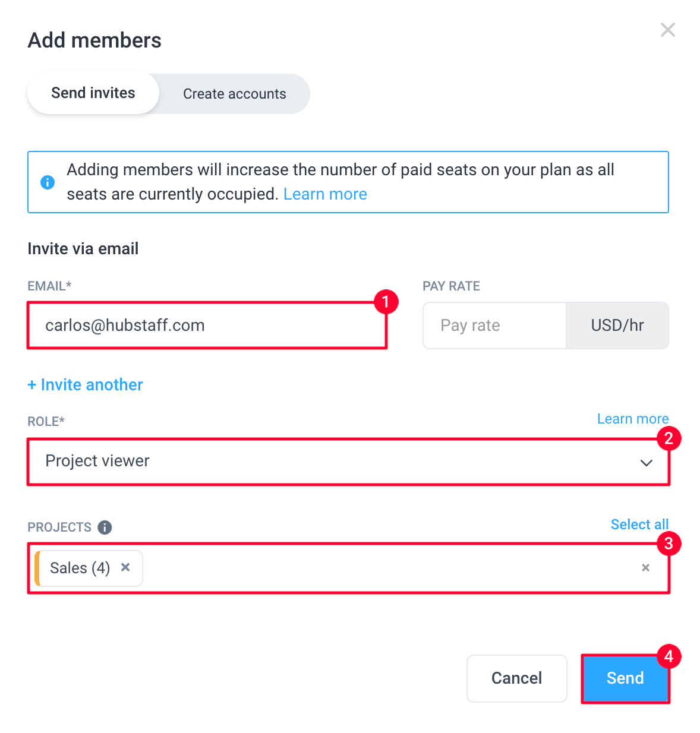Click the USD/hr currency unit box
This screenshot has height=733, width=700.
point(617,326)
